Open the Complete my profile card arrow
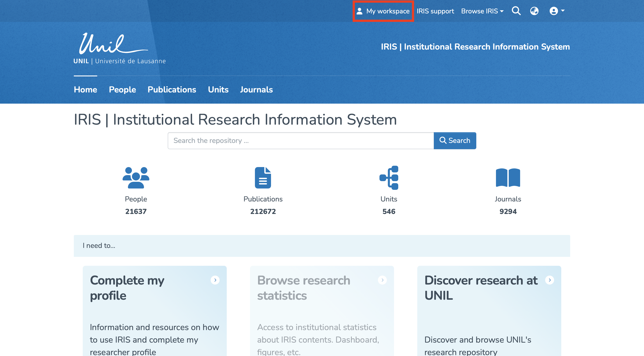This screenshot has width=644, height=356. pos(215,280)
